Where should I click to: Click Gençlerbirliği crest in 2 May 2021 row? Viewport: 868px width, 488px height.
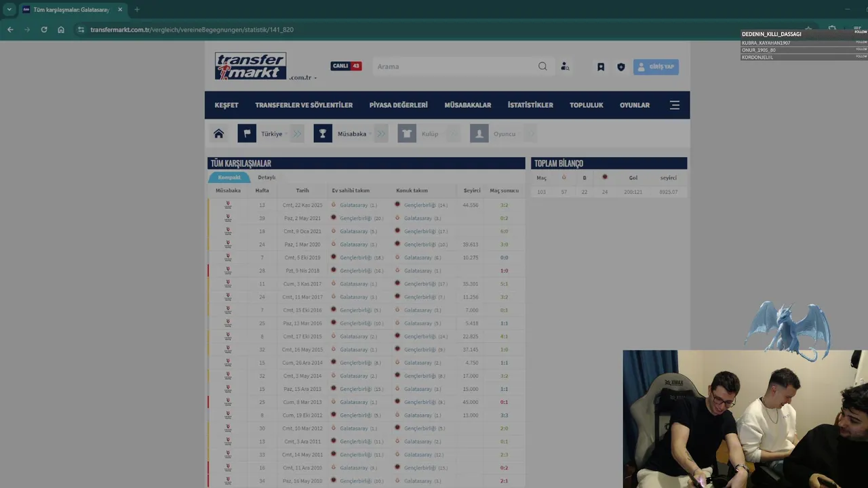334,218
